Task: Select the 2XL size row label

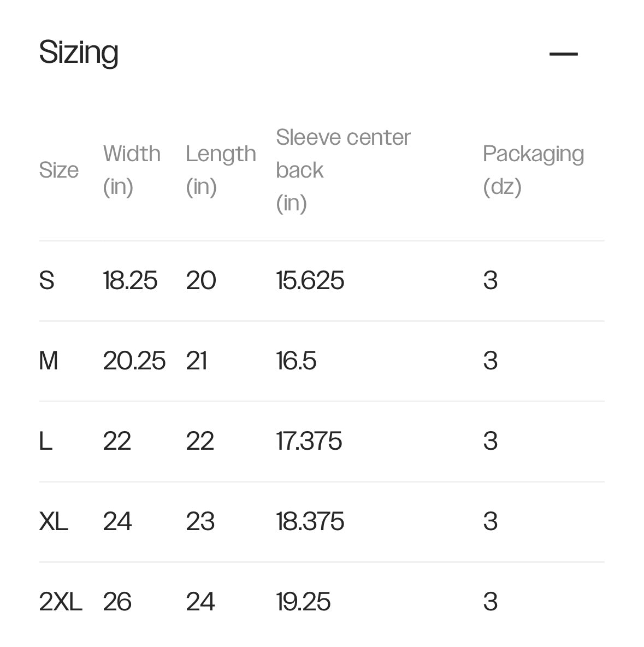Action: [61, 602]
